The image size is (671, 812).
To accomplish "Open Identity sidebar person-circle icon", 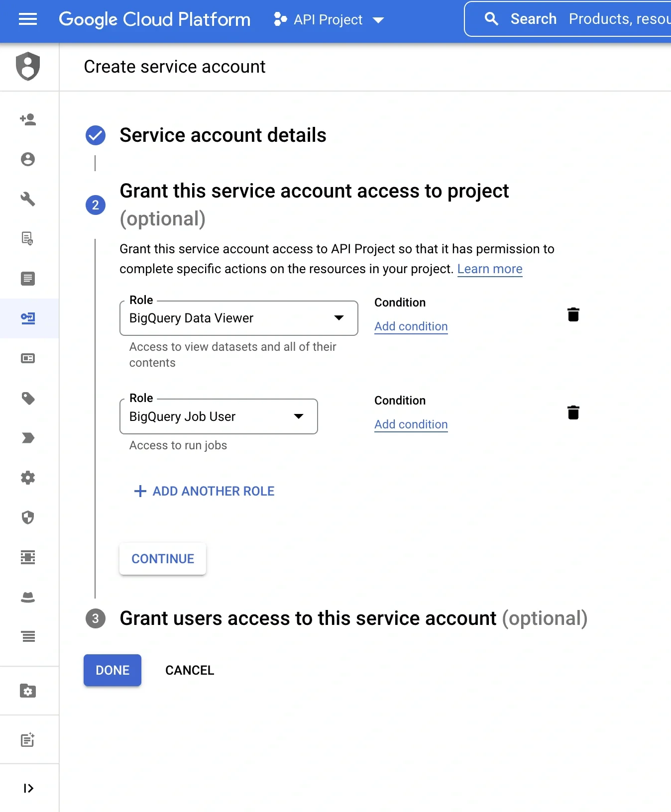I will pyautogui.click(x=28, y=159).
